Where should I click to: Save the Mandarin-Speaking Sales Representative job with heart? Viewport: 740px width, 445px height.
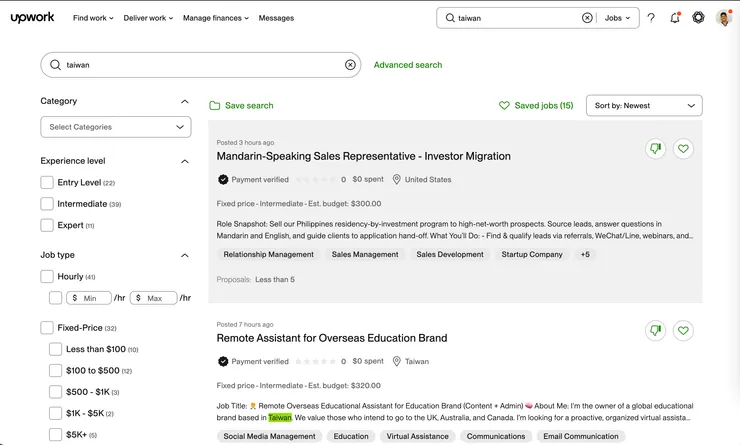(x=683, y=149)
